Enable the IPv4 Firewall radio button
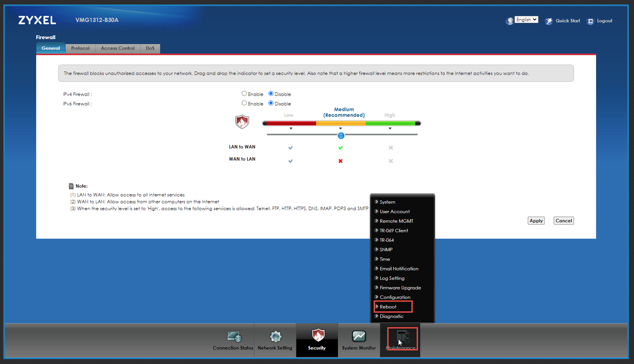634x364 pixels. click(x=244, y=93)
